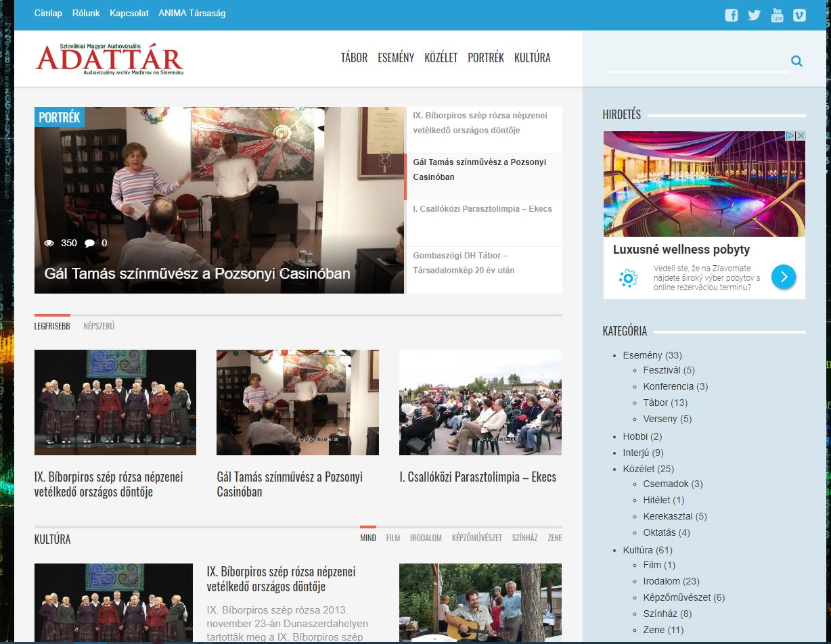Click the Adattár site logo
The width and height of the screenshot is (831, 644).
coord(109,59)
